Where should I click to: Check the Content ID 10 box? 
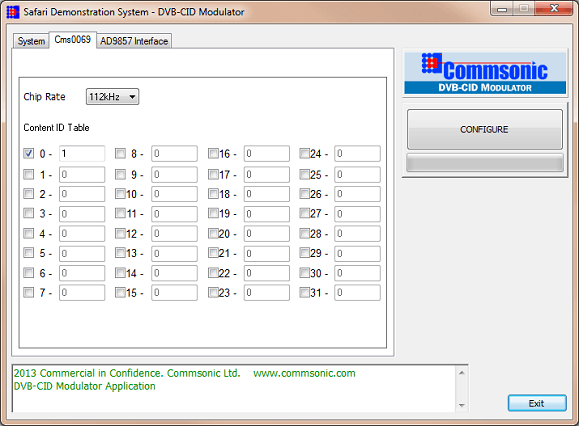(x=120, y=193)
